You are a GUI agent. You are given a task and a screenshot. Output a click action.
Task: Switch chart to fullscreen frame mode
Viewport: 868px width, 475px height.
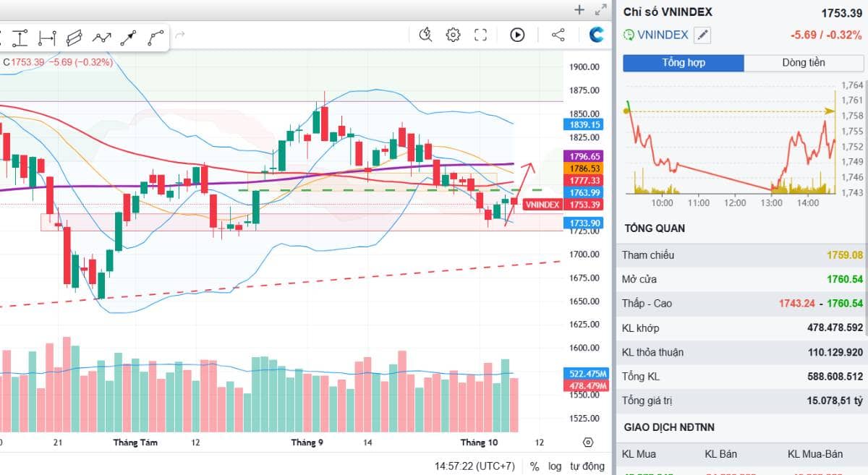[480, 35]
